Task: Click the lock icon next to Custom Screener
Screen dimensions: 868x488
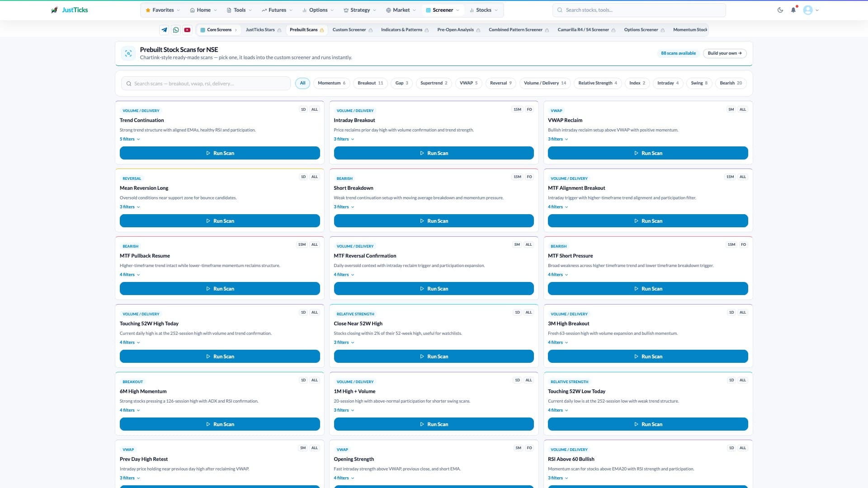Action: click(371, 30)
